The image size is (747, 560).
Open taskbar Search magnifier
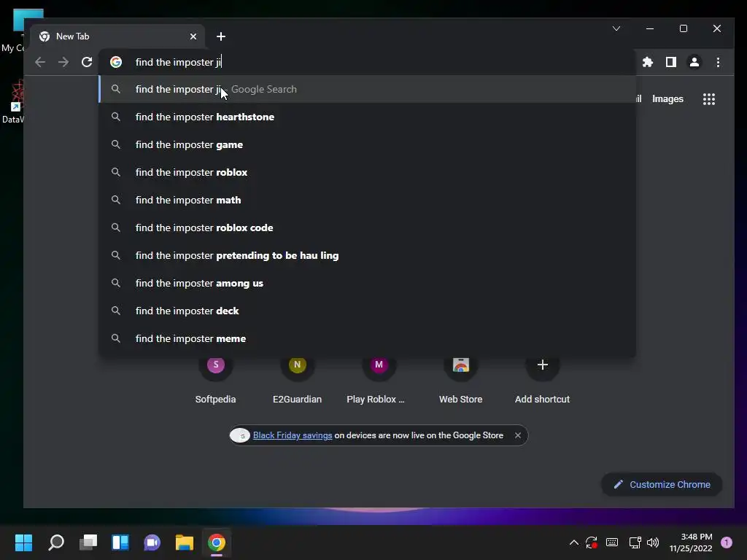click(55, 542)
